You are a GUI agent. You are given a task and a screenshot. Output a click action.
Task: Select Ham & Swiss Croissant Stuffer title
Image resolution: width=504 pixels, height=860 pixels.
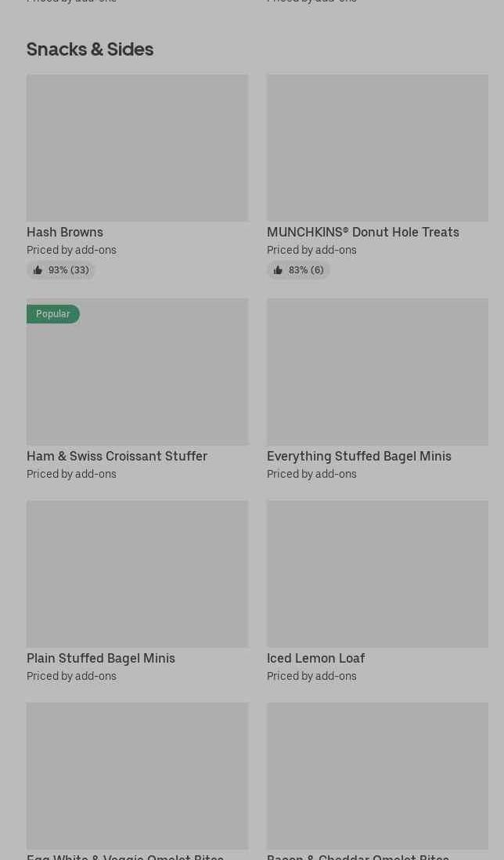click(117, 456)
